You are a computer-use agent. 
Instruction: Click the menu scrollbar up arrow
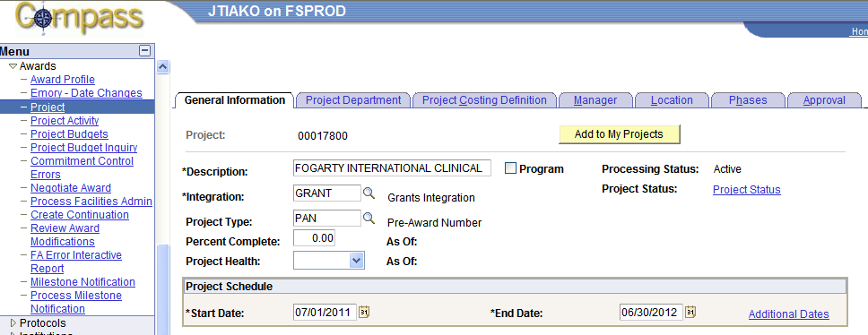tap(163, 66)
